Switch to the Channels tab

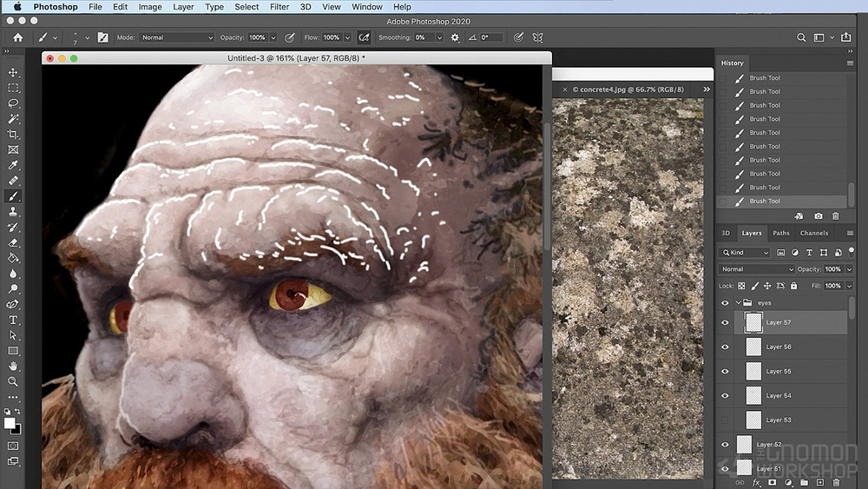pos(814,233)
